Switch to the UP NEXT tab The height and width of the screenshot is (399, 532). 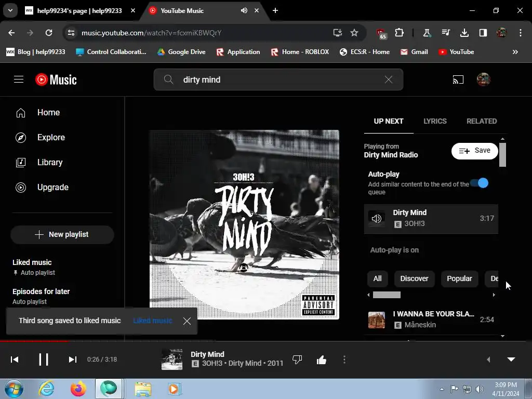389,121
